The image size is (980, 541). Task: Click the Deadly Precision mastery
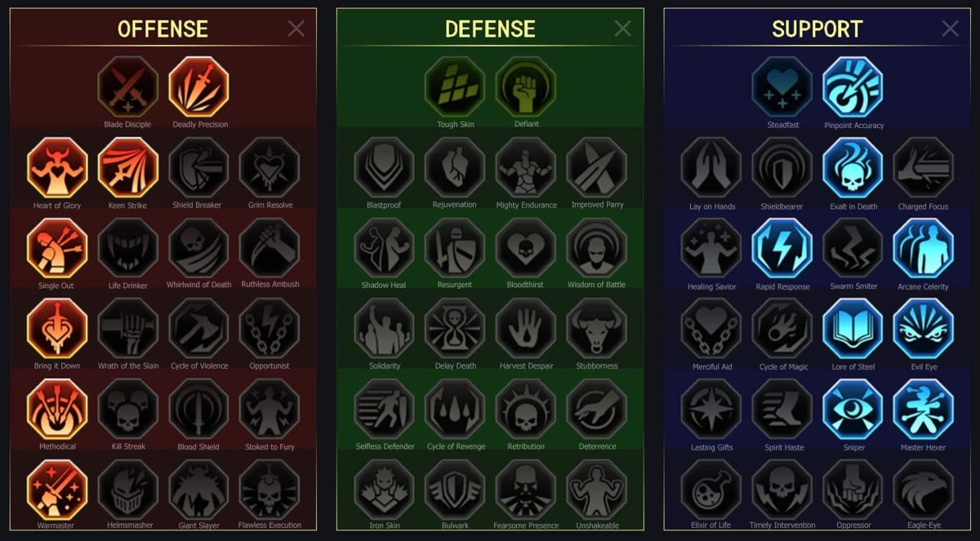[x=199, y=86]
